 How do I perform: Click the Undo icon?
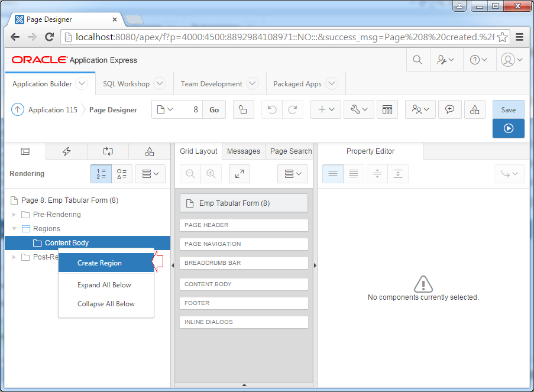pos(272,109)
